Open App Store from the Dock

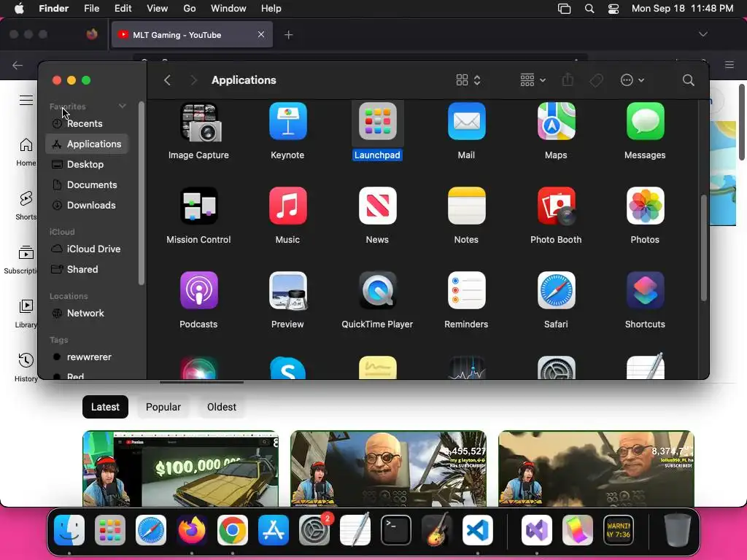[274, 530]
